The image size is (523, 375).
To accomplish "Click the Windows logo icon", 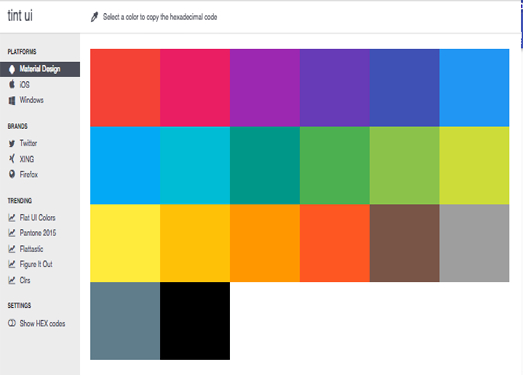I will tap(12, 100).
